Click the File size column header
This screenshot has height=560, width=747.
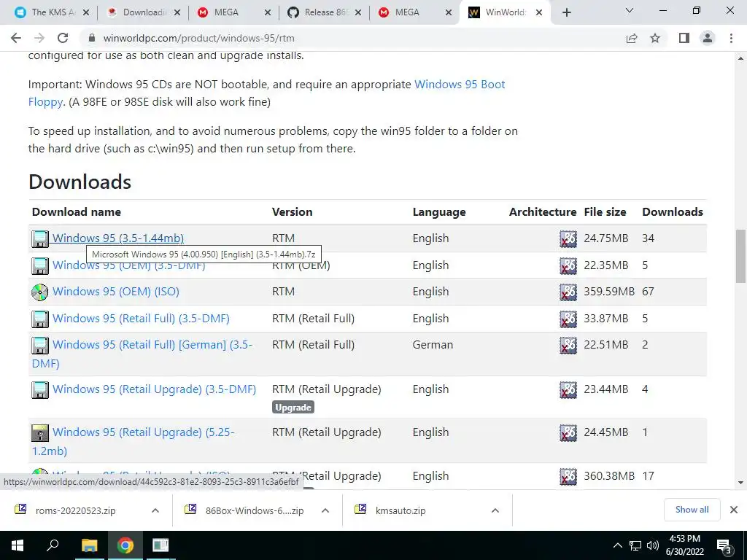pyautogui.click(x=605, y=212)
